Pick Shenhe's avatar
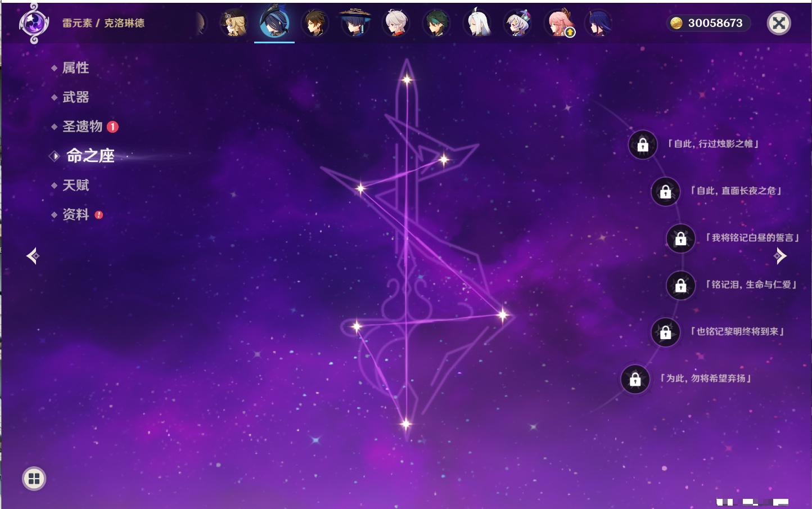Screen dimensions: 812x509 pyautogui.click(x=477, y=23)
